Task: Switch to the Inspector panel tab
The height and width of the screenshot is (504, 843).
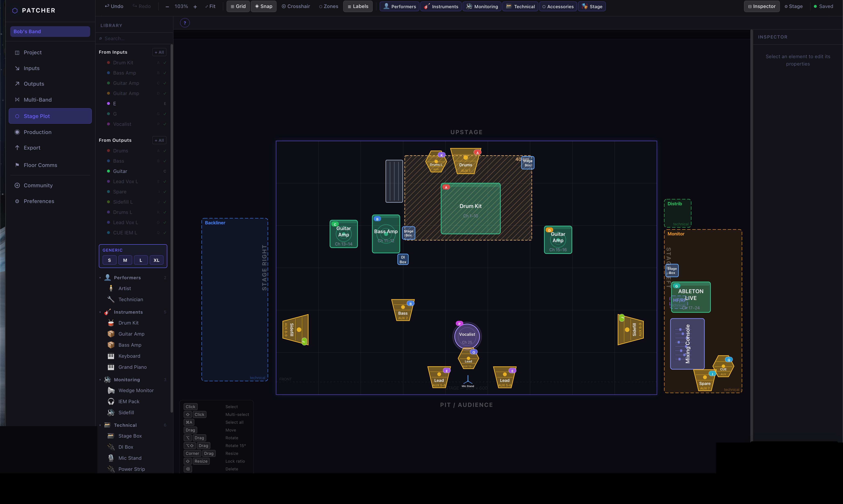Action: tap(761, 6)
